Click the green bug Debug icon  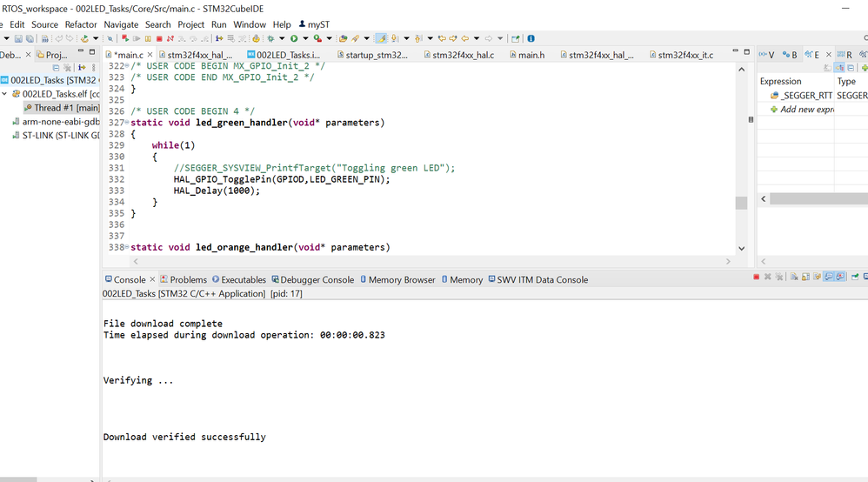click(x=270, y=39)
